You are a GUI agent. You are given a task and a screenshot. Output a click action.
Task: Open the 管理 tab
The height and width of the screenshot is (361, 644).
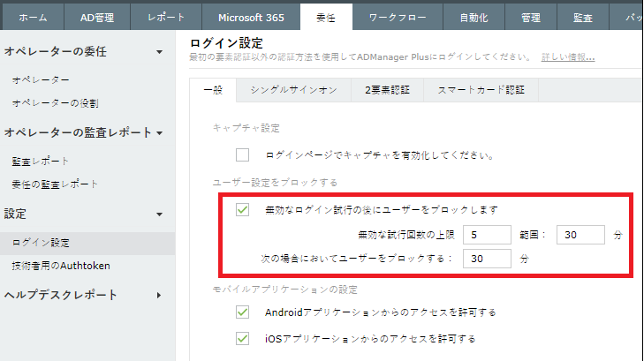(x=531, y=18)
